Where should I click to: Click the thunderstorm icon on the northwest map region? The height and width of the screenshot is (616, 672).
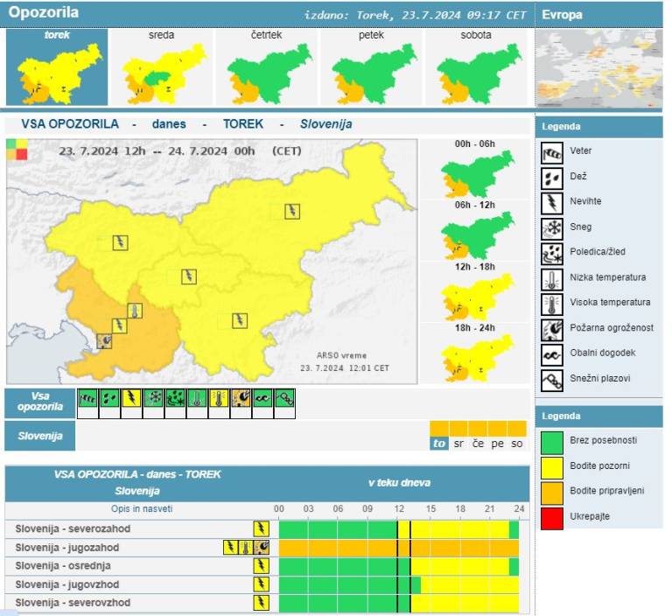click(120, 242)
